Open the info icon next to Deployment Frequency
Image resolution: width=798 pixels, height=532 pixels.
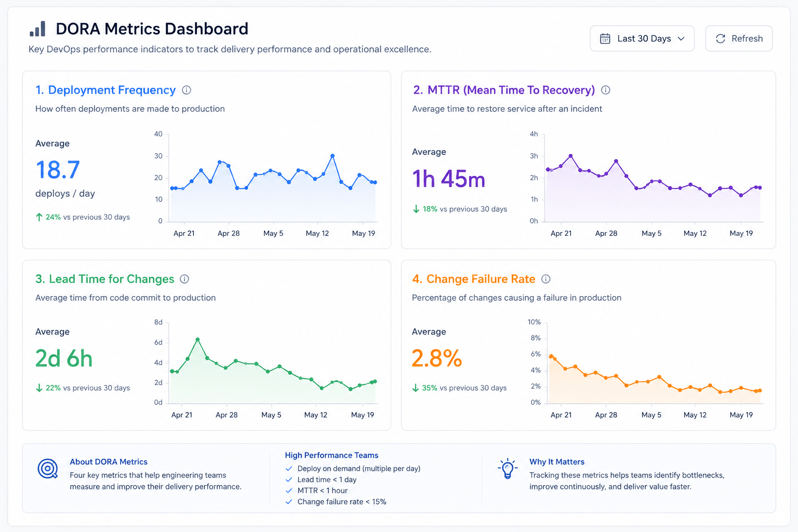coord(187,90)
